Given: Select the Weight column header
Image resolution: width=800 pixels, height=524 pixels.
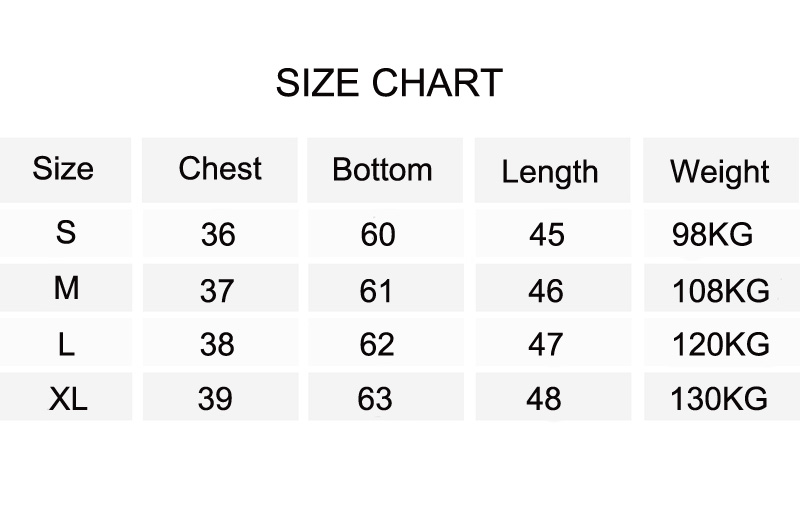Looking at the screenshot, I should (x=719, y=172).
